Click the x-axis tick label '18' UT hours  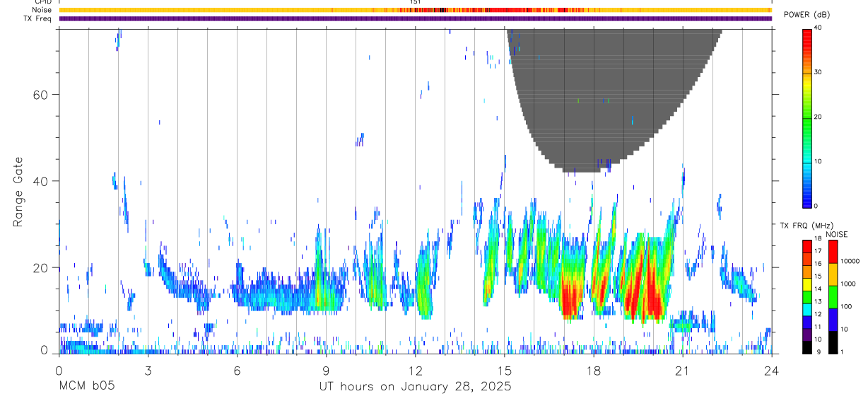point(594,371)
